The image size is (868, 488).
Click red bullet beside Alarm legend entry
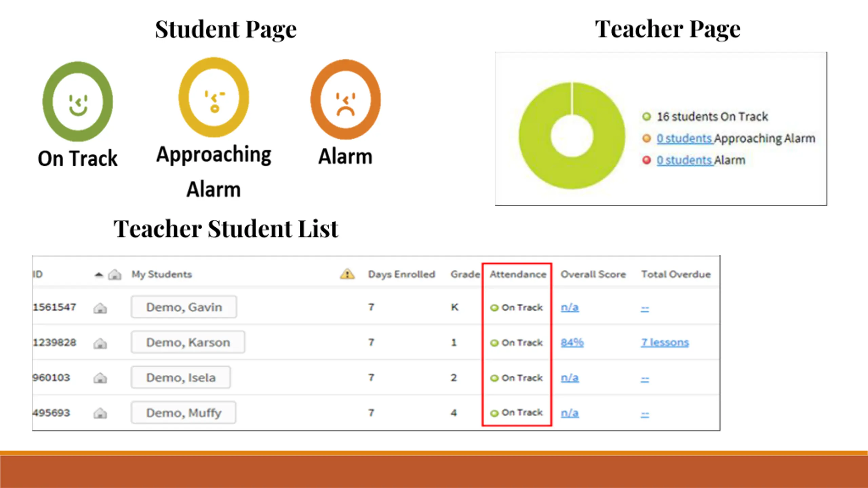pyautogui.click(x=647, y=160)
